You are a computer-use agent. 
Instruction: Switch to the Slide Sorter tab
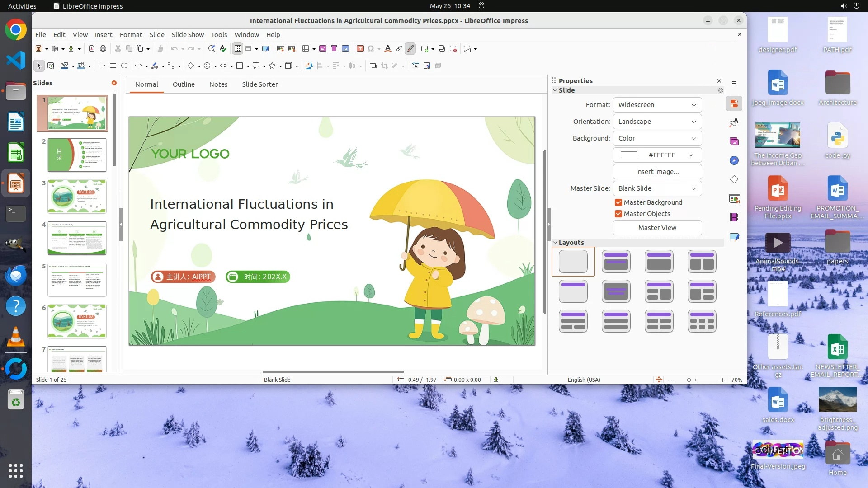point(259,84)
